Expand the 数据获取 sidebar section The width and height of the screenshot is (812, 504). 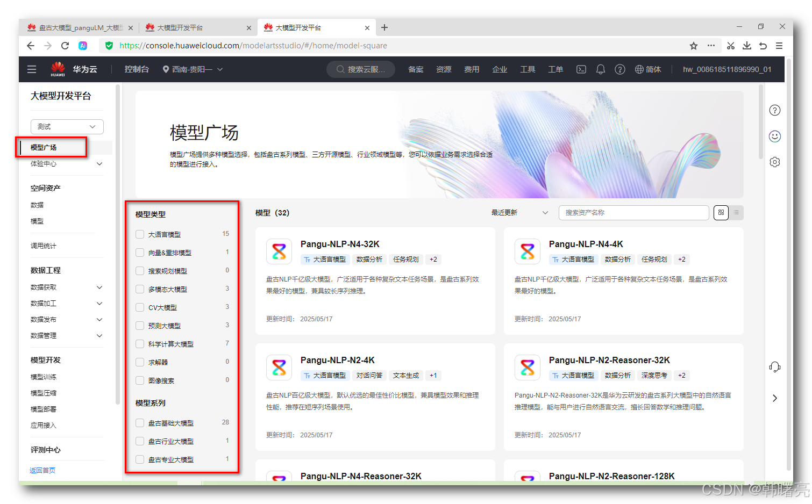coord(99,287)
